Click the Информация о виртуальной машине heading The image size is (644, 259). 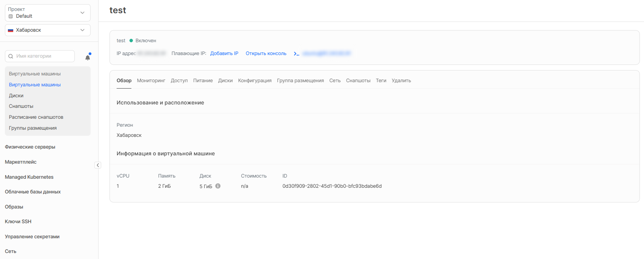click(x=166, y=153)
